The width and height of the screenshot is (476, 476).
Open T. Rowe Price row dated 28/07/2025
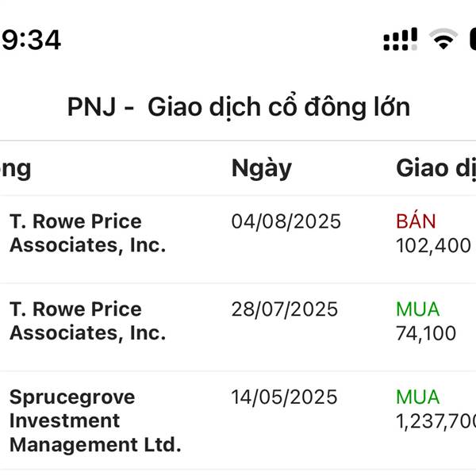pos(238,327)
